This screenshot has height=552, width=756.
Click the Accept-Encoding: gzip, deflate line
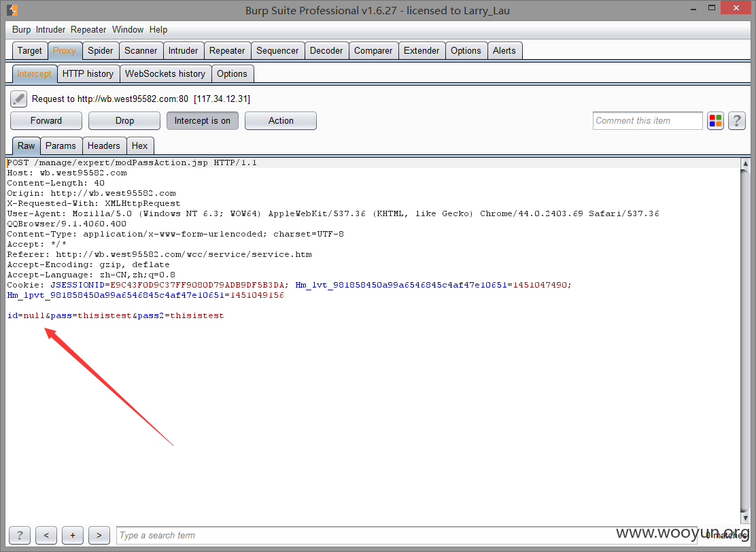pyautogui.click(x=88, y=264)
